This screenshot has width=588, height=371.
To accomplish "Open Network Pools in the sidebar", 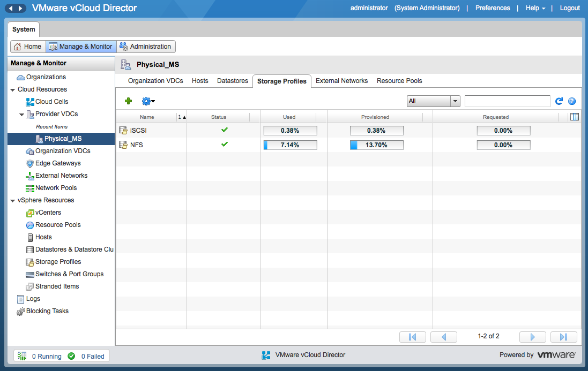I will click(56, 188).
